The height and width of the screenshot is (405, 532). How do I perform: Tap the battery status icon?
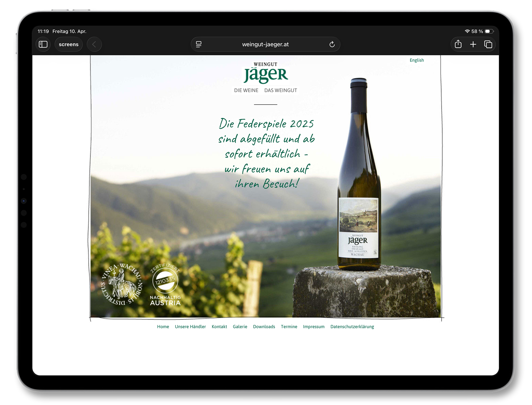[489, 31]
